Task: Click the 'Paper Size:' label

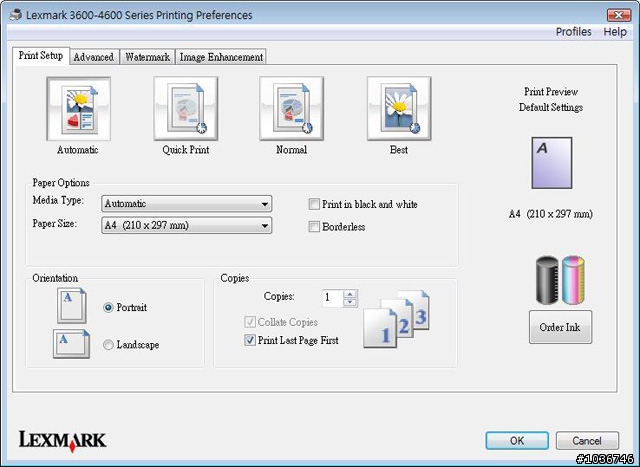Action: (55, 224)
